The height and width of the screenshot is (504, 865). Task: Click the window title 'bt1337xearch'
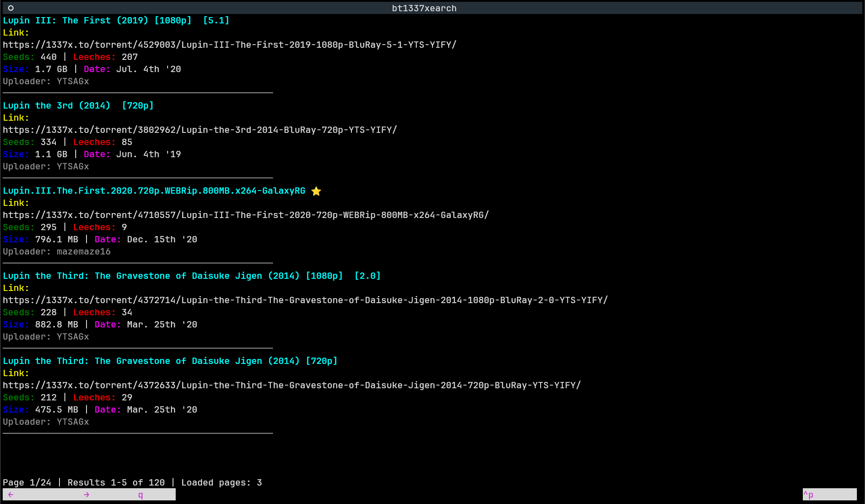click(x=424, y=8)
